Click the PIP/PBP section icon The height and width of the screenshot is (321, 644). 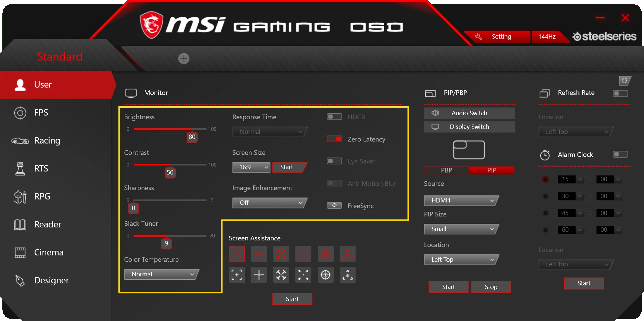(430, 93)
